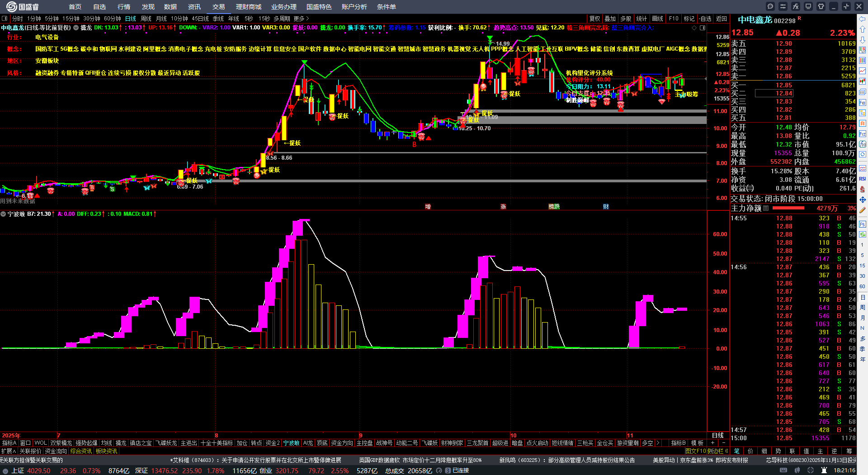Click the 8 month marker on timeline
The image size is (868, 475).
[216, 435]
